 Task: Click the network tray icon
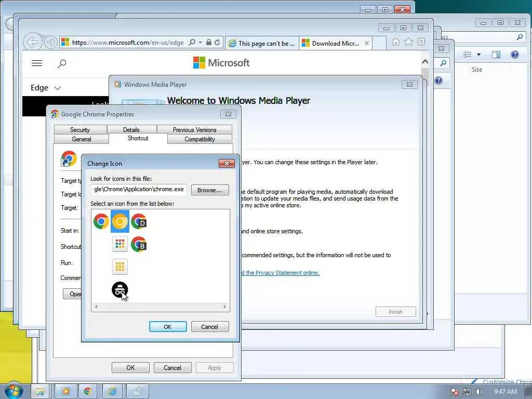click(x=467, y=392)
